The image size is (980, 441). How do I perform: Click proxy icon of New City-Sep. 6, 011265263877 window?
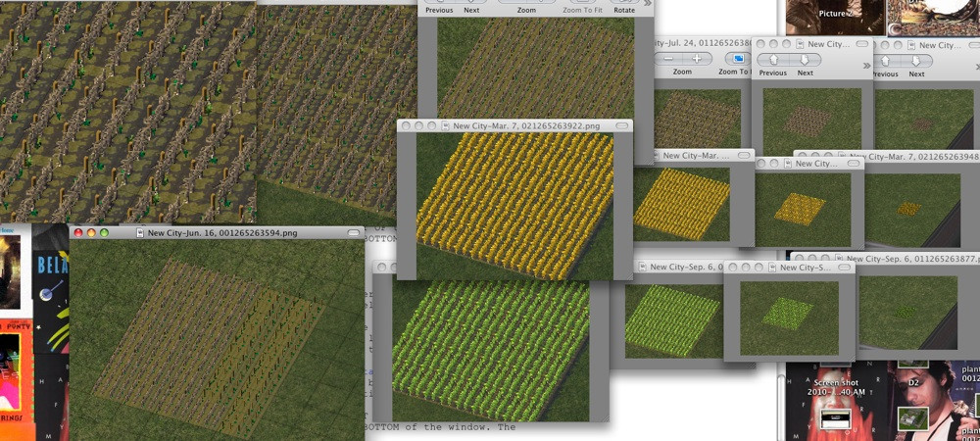(x=838, y=259)
